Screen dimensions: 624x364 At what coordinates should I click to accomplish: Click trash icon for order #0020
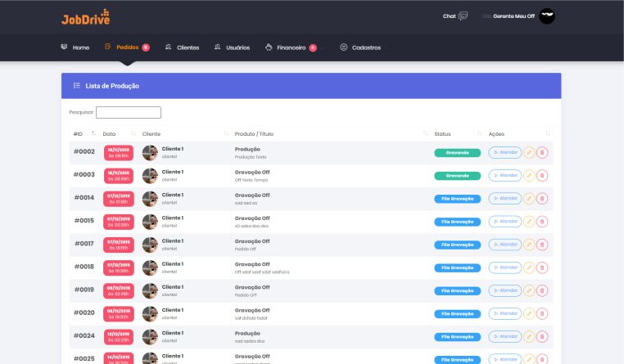[542, 312]
